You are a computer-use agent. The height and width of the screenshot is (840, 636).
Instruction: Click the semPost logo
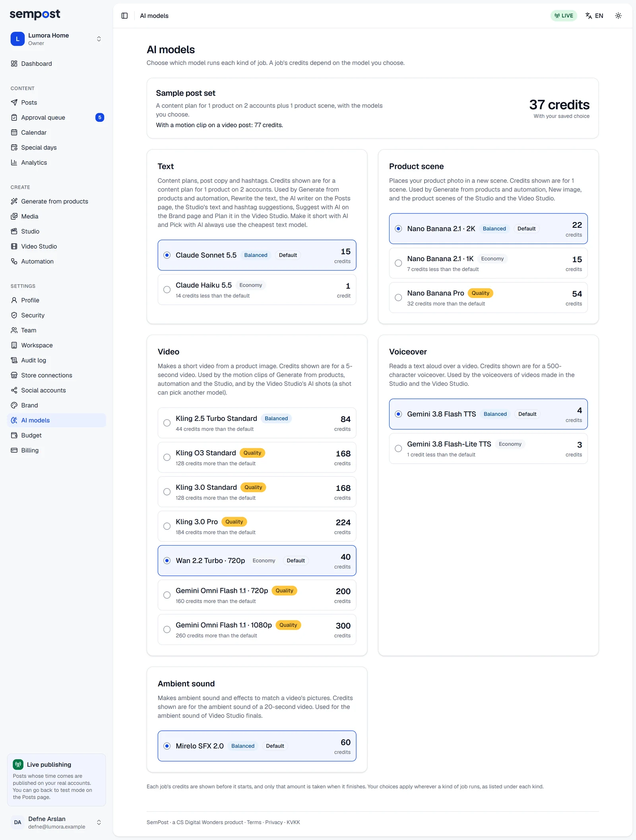[35, 14]
